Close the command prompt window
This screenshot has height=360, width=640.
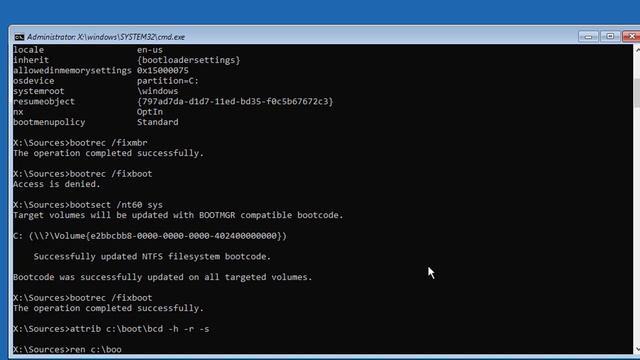coord(631,36)
